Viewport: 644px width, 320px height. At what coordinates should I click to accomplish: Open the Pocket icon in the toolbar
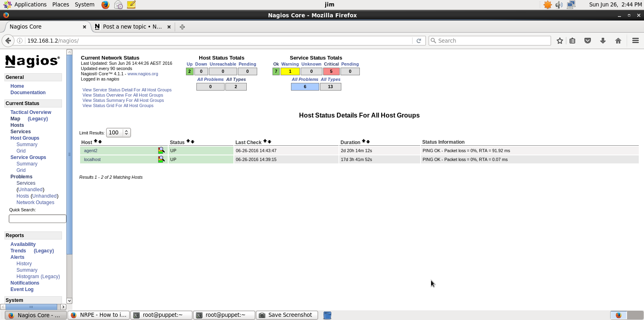tap(588, 41)
